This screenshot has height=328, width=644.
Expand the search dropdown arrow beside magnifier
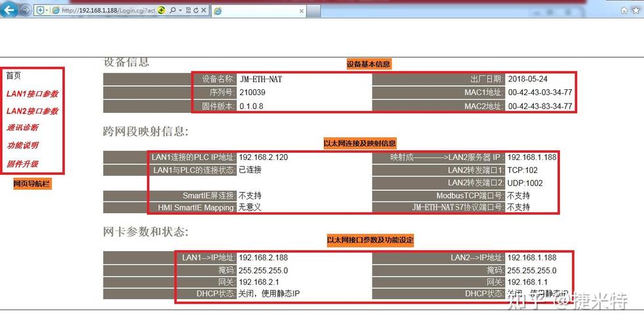179,10
